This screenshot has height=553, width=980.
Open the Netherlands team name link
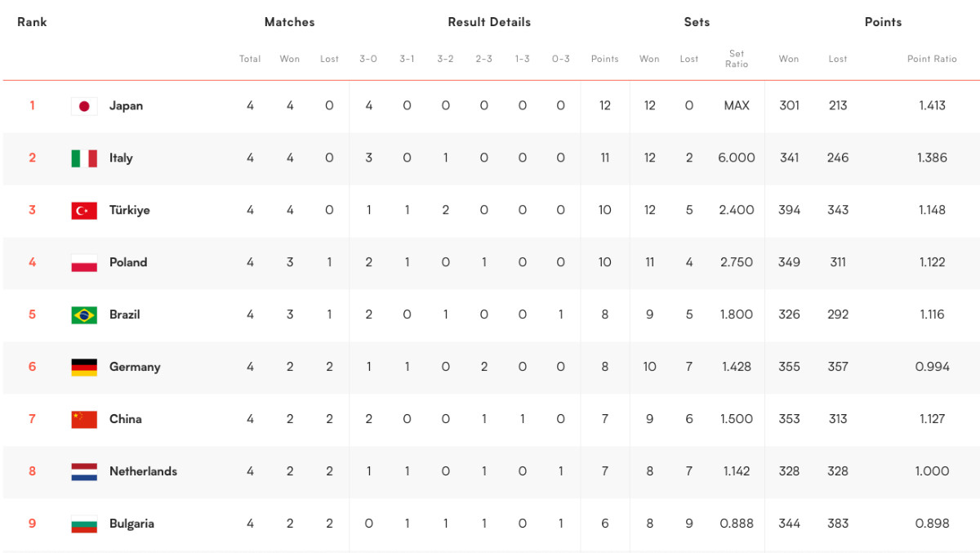pyautogui.click(x=143, y=471)
